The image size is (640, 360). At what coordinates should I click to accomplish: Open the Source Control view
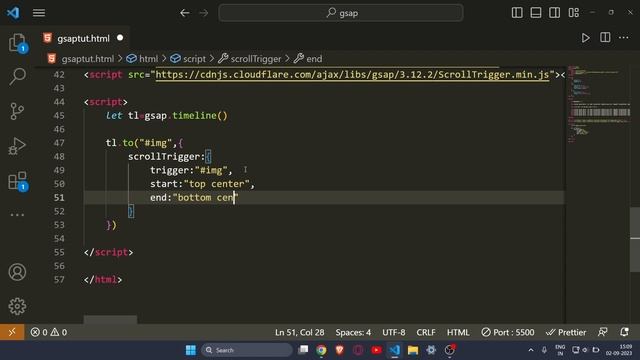17,111
